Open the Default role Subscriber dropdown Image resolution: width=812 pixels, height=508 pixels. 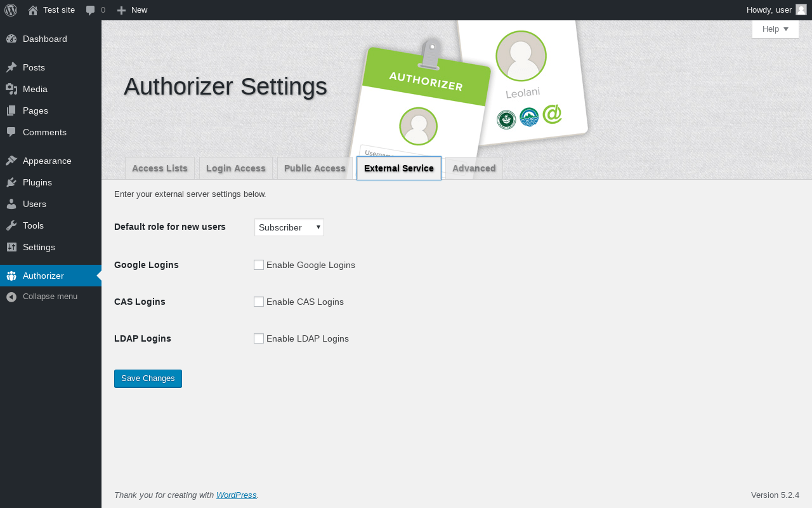[289, 227]
